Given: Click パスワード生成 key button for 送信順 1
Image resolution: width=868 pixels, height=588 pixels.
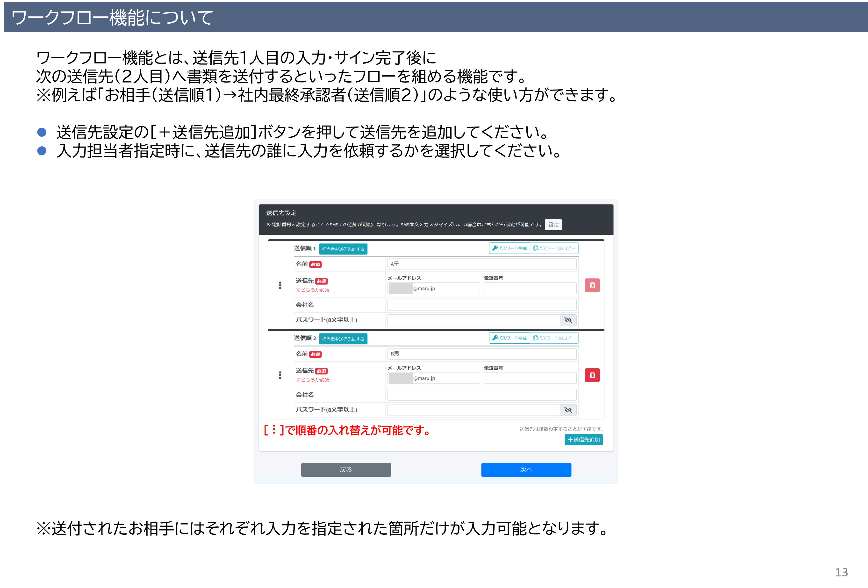Looking at the screenshot, I should (509, 248).
